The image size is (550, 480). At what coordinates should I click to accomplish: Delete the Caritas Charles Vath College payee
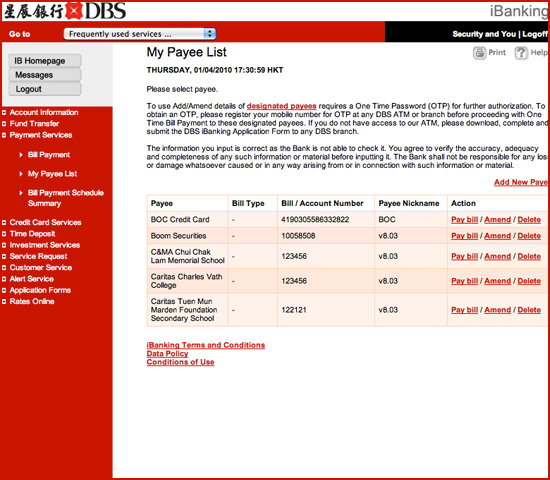click(x=529, y=281)
